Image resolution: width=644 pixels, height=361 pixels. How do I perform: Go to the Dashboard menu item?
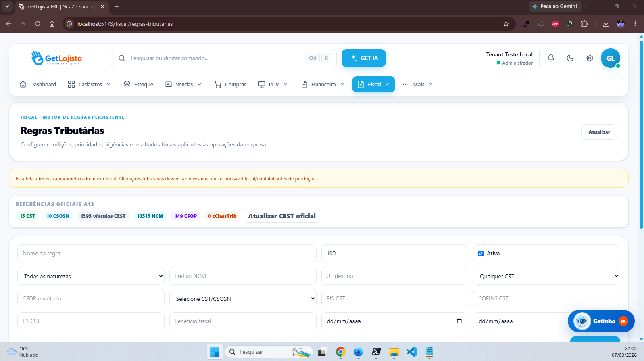point(38,84)
